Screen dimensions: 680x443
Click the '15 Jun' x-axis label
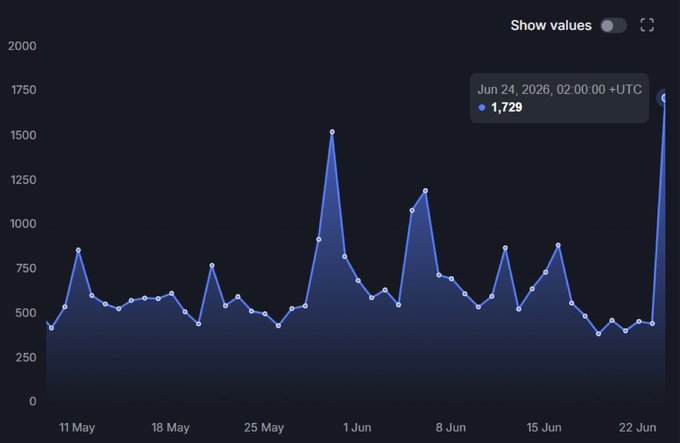tap(544, 428)
